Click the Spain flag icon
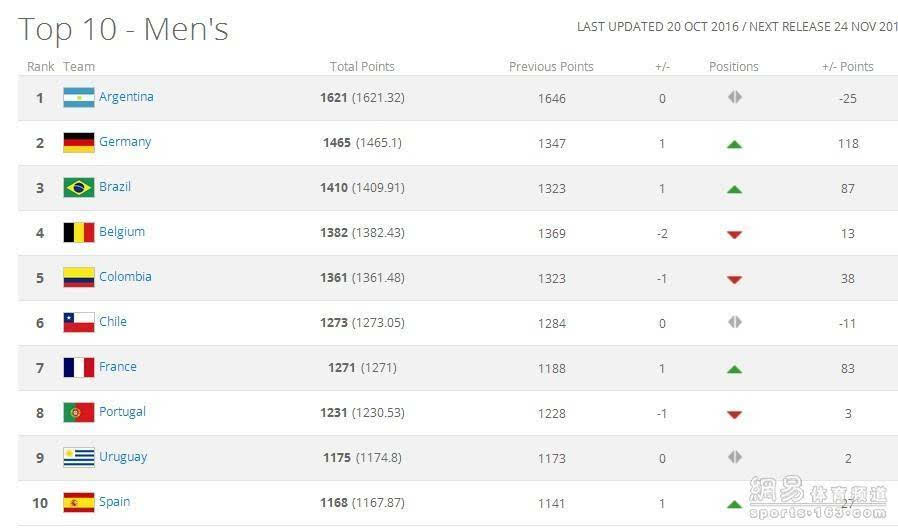This screenshot has width=898, height=530. (x=78, y=503)
